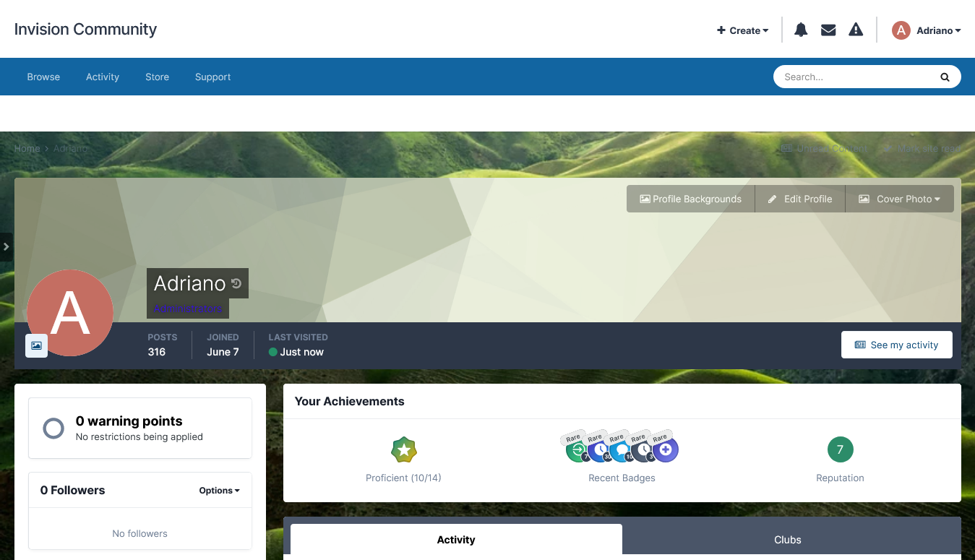Viewport: 975px width, 560px height.
Task: Click the Profile Backgrounds button
Action: tap(690, 199)
